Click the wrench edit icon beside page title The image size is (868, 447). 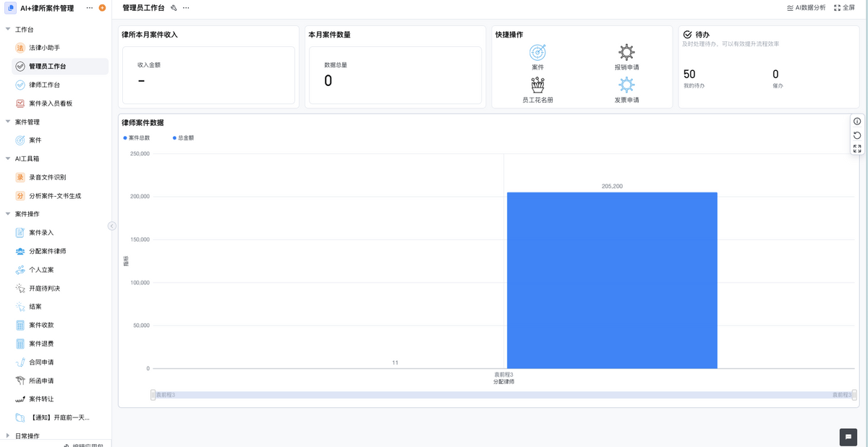tap(174, 7)
